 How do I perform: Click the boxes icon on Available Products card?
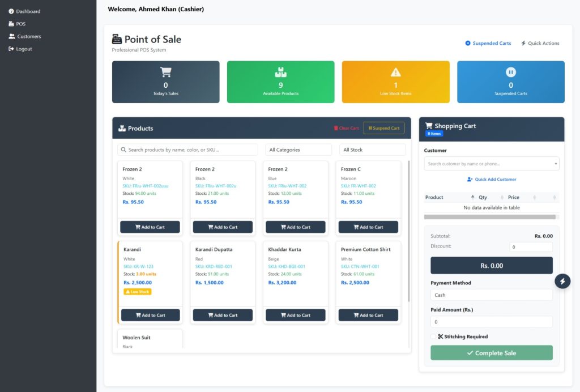point(280,72)
